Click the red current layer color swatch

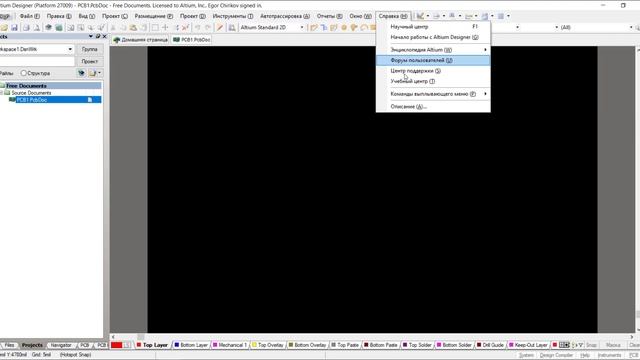click(116, 345)
